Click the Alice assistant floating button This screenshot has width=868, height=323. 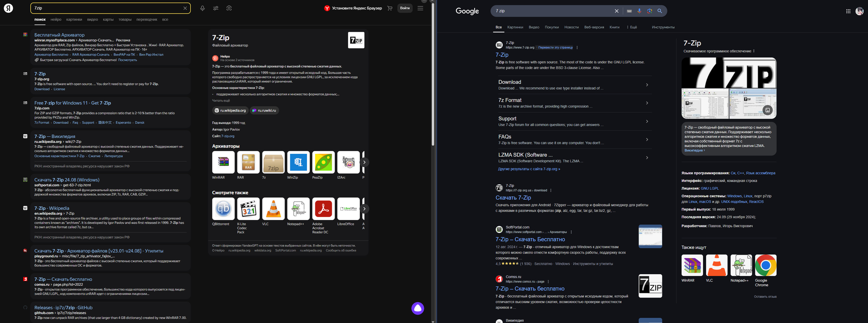click(417, 308)
